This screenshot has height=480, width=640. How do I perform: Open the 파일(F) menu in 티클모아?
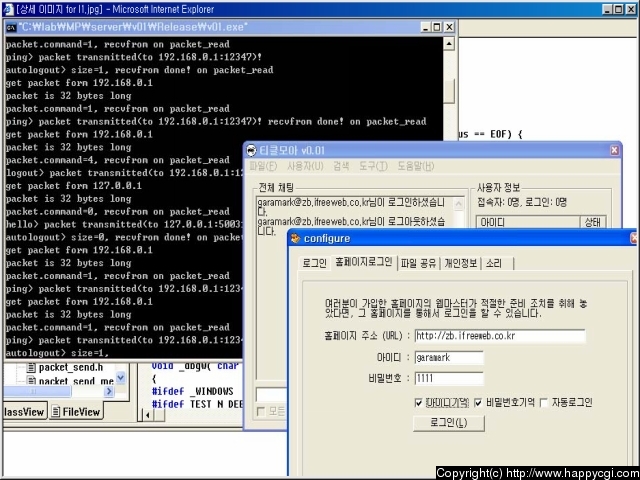263,166
